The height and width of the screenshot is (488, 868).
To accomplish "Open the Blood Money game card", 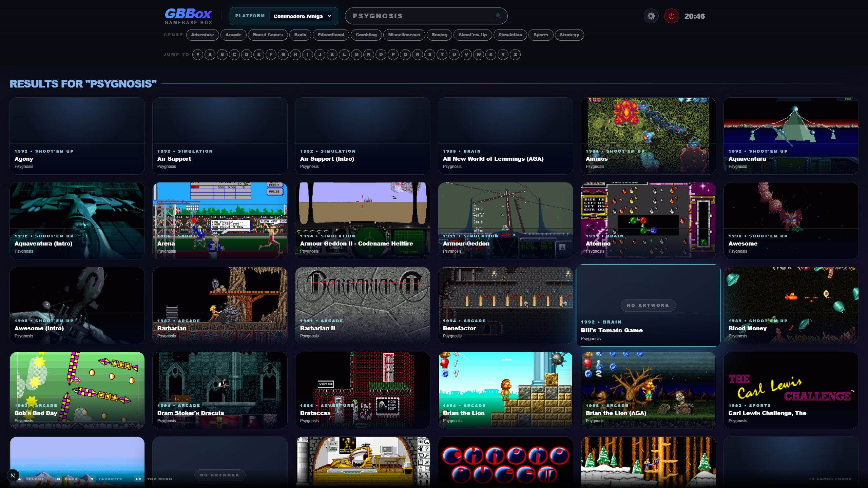I will point(791,306).
